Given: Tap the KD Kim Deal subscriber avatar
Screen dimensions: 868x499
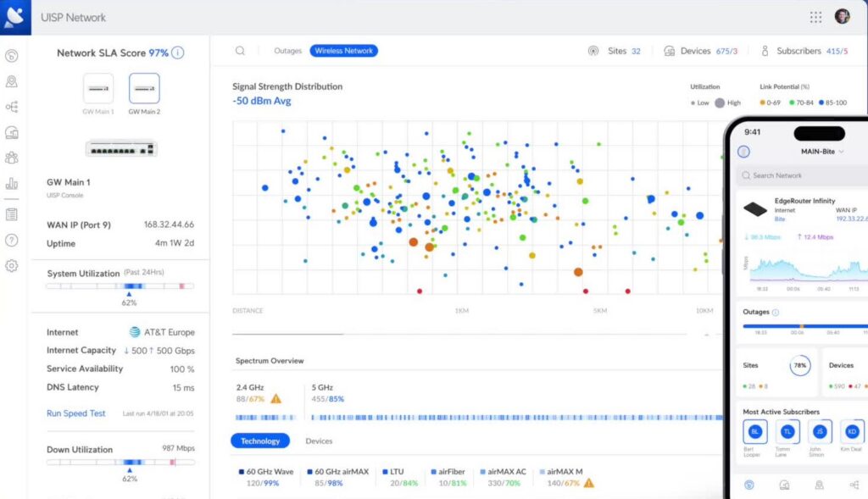Looking at the screenshot, I should [x=852, y=432].
